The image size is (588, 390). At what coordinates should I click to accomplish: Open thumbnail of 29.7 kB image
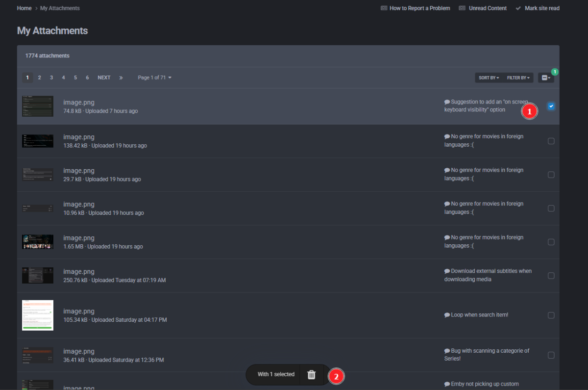[x=38, y=175]
